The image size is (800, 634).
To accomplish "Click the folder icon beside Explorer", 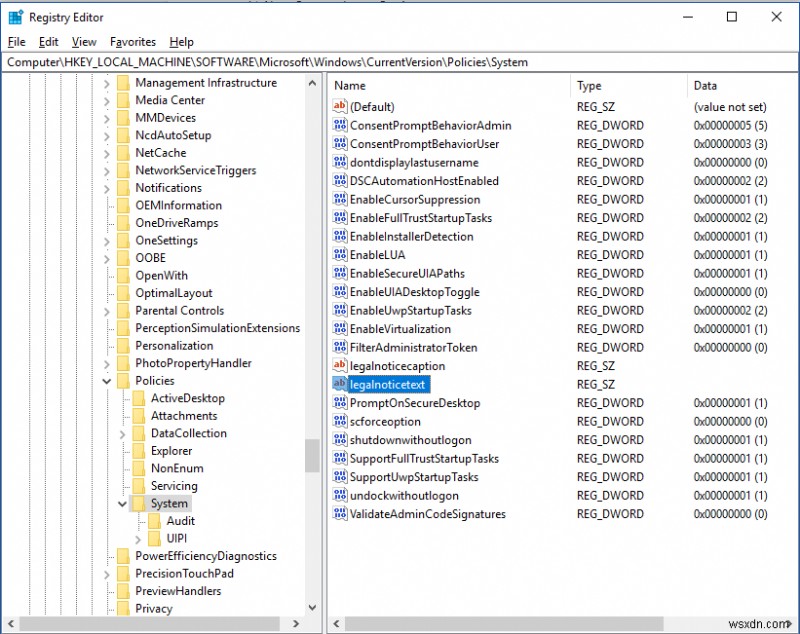I will click(x=140, y=450).
